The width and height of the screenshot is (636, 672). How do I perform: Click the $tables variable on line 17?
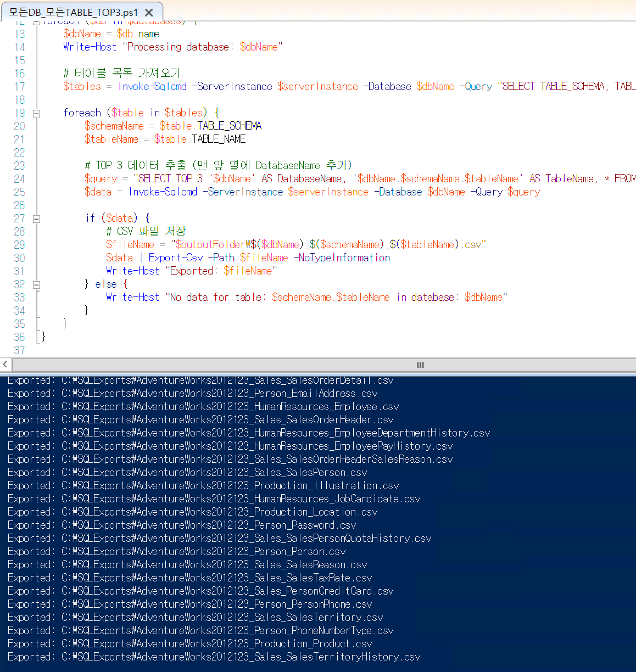pyautogui.click(x=82, y=86)
